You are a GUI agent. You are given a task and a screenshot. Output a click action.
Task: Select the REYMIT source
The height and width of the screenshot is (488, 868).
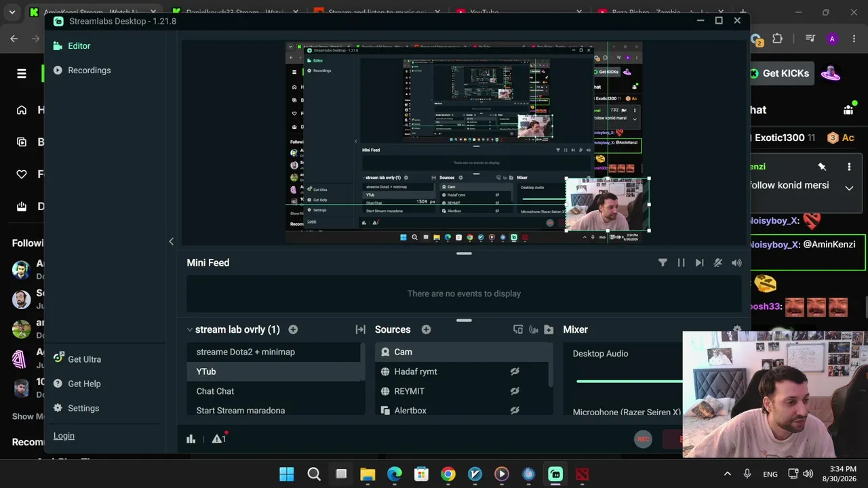tap(462, 391)
